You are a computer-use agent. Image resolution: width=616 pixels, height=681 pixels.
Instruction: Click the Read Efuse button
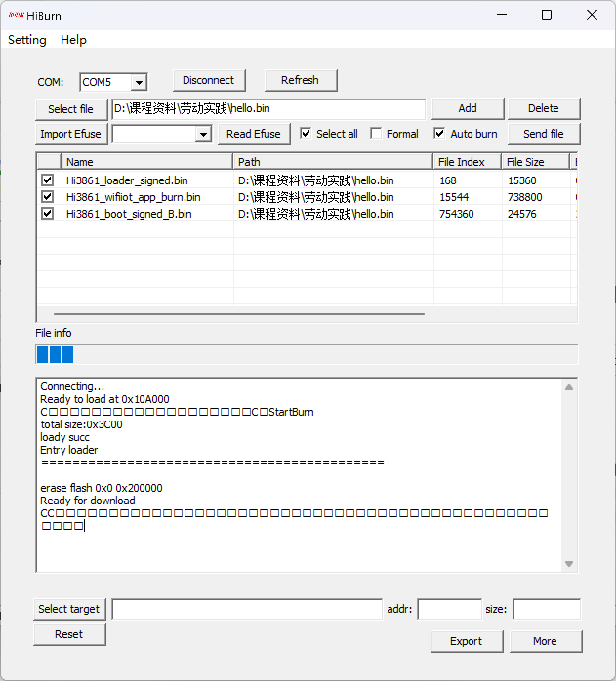tap(253, 134)
